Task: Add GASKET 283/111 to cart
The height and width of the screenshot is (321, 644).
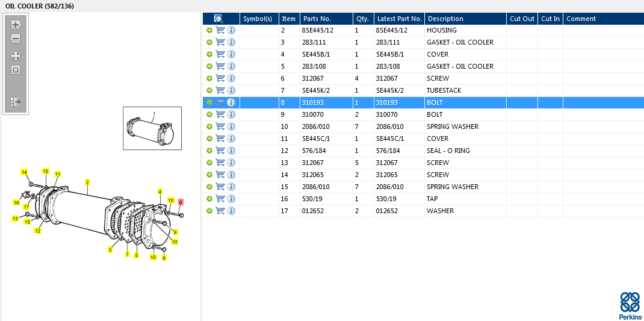Action: point(220,42)
